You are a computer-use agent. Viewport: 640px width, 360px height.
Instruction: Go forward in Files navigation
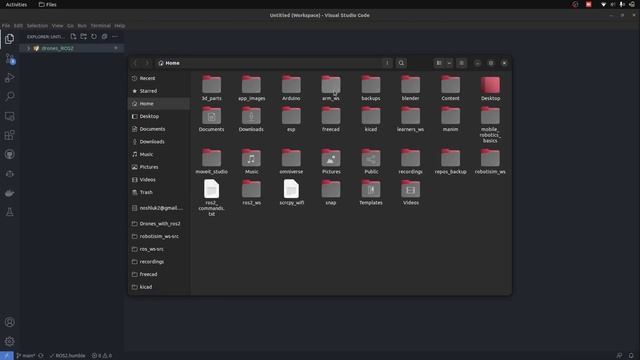click(x=147, y=63)
